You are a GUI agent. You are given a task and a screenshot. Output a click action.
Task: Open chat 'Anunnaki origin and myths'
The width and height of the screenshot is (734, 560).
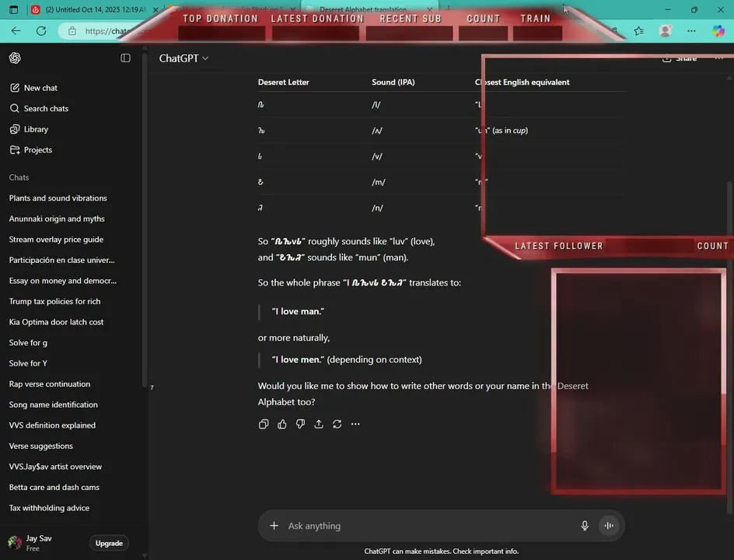coord(57,219)
